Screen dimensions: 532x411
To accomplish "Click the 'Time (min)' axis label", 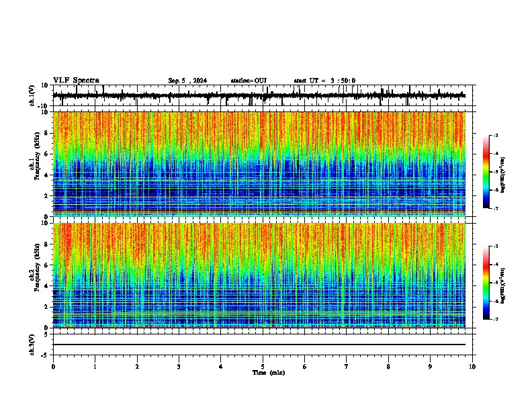I will pos(269,373).
